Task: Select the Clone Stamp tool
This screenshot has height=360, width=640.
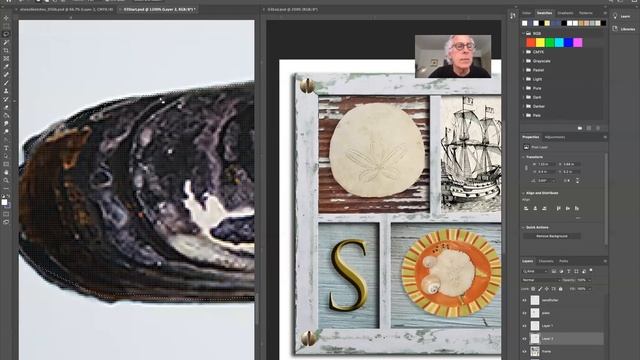Action: coord(6,91)
